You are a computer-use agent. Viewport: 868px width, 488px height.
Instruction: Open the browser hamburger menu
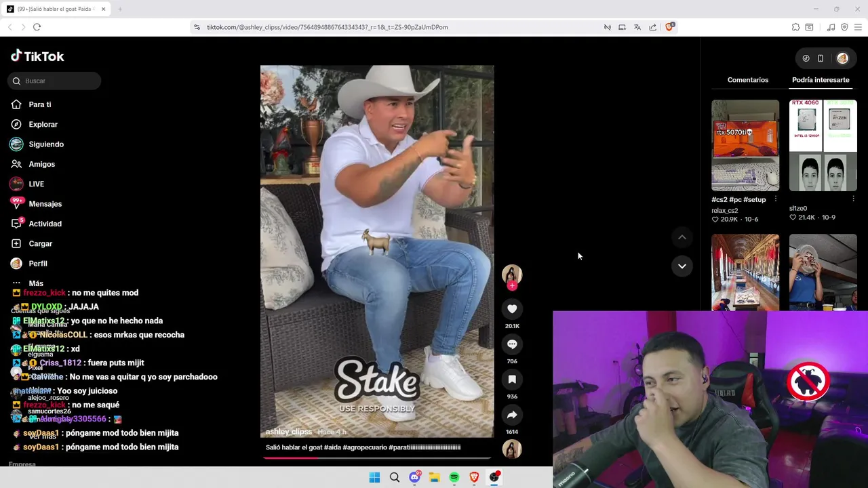pos(858,27)
